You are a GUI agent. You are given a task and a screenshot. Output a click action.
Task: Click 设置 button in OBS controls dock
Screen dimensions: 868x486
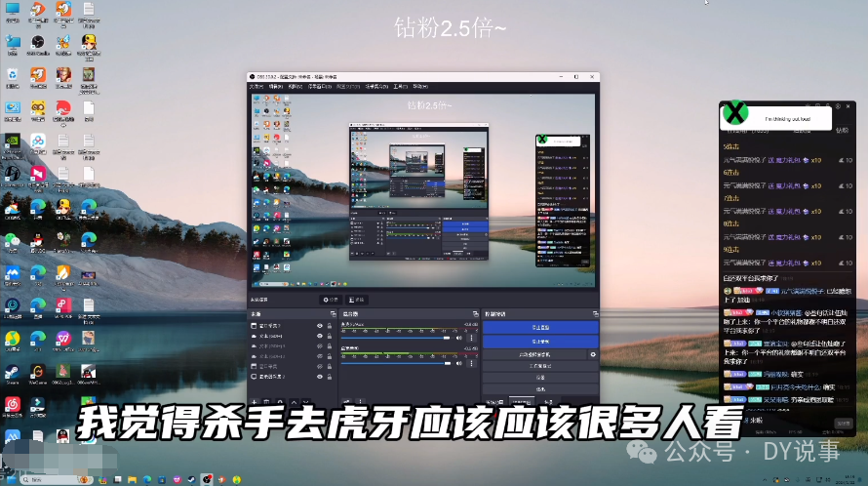click(540, 378)
